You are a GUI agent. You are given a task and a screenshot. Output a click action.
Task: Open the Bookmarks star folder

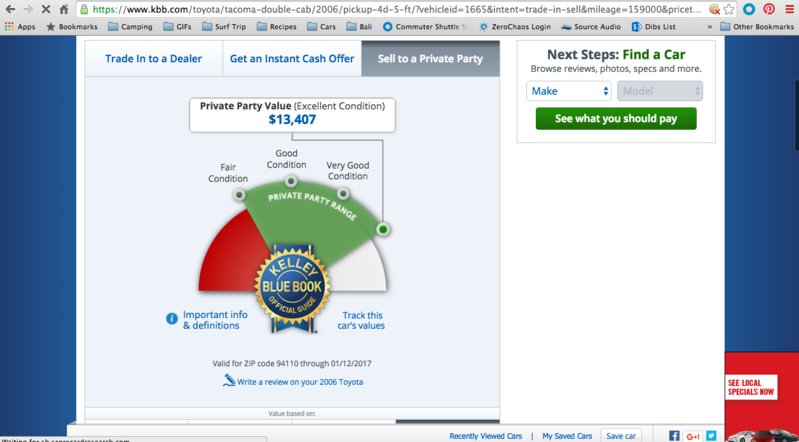[x=72, y=27]
